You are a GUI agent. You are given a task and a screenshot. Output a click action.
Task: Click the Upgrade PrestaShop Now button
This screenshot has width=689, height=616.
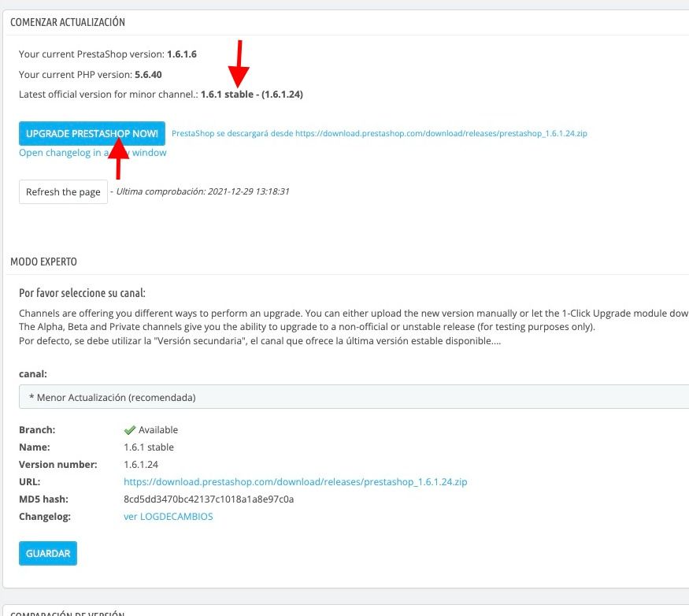pyautogui.click(x=92, y=133)
